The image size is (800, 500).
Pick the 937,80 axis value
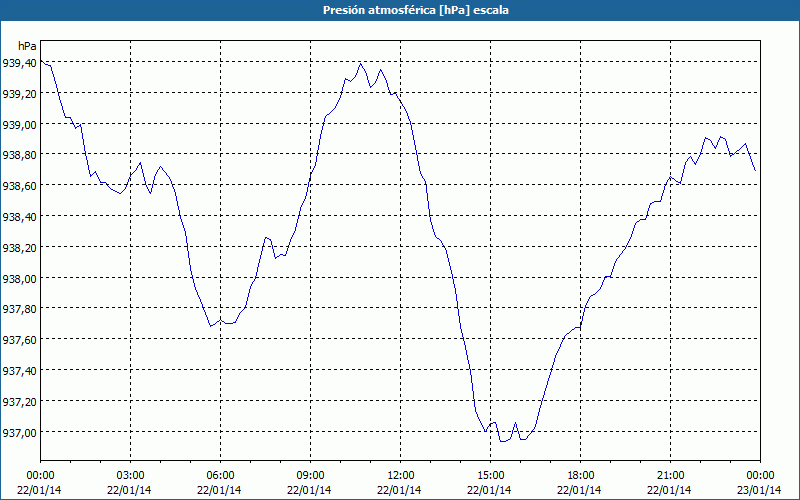[x=19, y=309]
